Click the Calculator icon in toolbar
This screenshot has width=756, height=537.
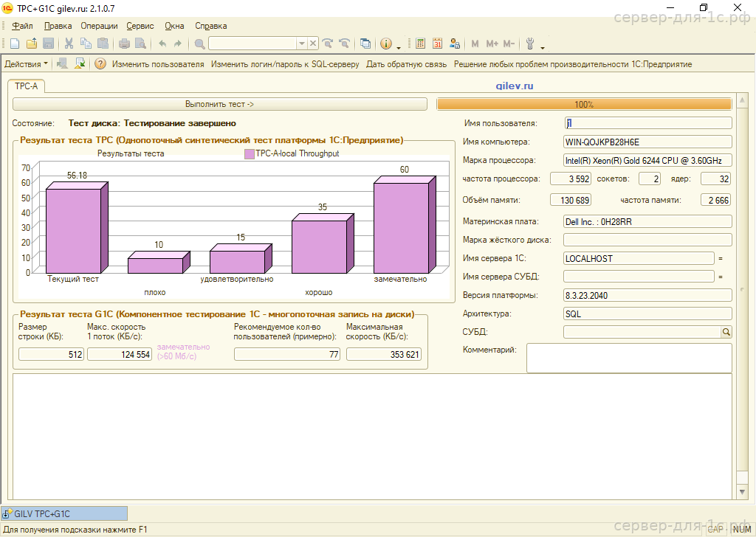[x=421, y=44]
